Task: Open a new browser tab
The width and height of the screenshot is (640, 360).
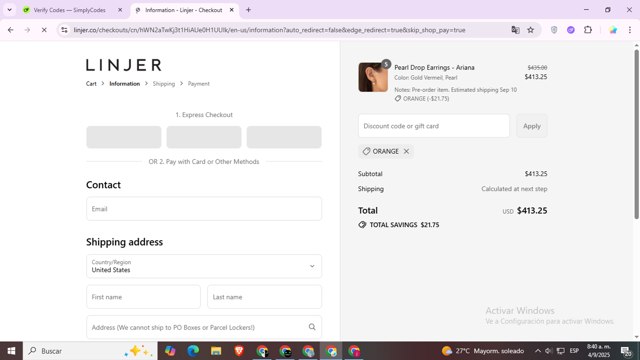Action: pyautogui.click(x=248, y=10)
